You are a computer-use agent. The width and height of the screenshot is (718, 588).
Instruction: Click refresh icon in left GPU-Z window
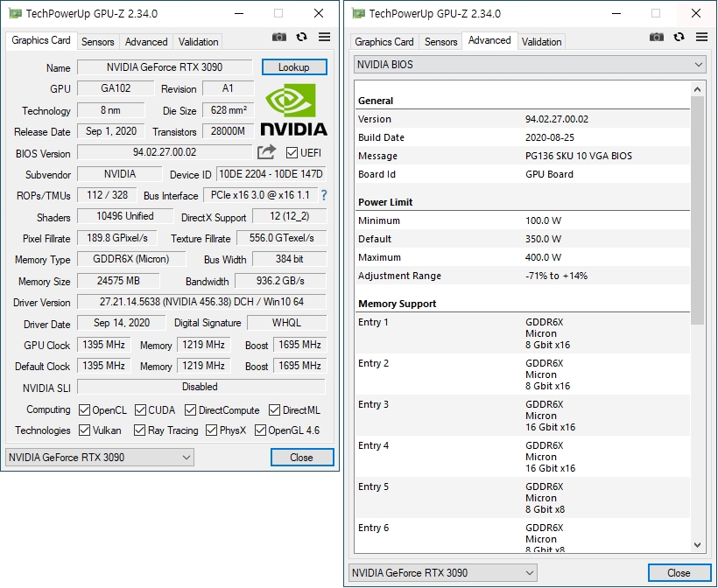pyautogui.click(x=301, y=37)
